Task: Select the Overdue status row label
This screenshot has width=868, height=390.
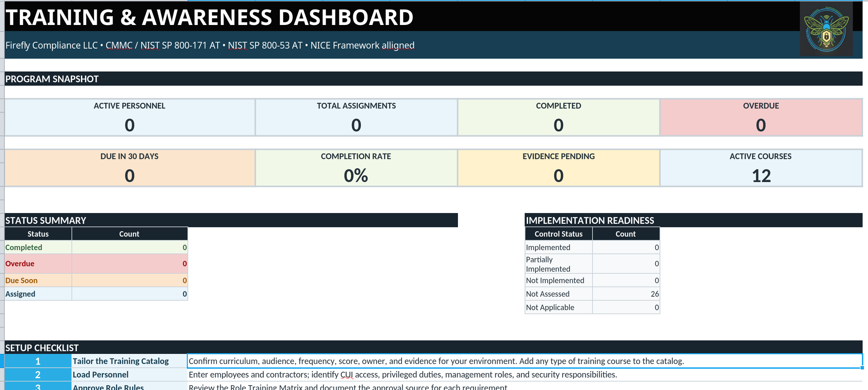Action: tap(38, 264)
